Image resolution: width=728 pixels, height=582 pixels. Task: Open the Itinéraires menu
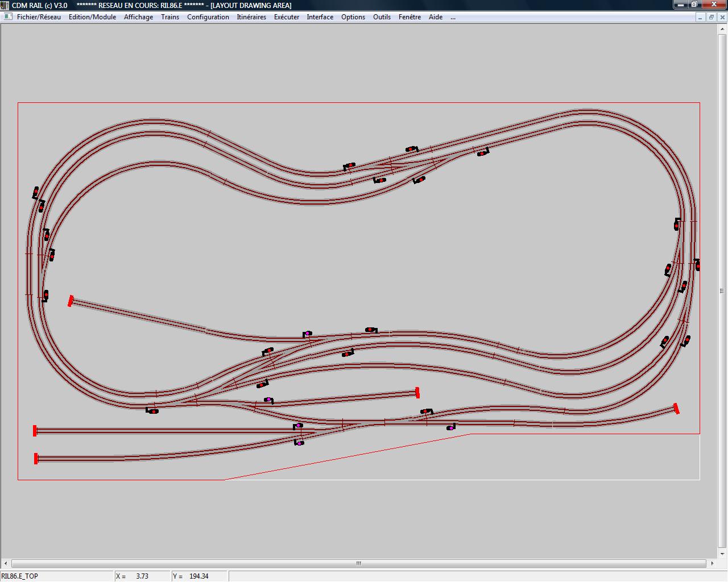click(251, 17)
